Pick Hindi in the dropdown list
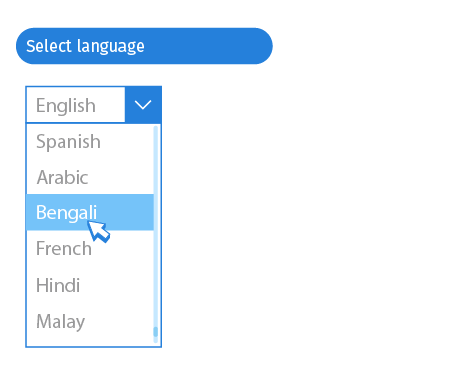The height and width of the screenshot is (375, 459). pos(90,285)
